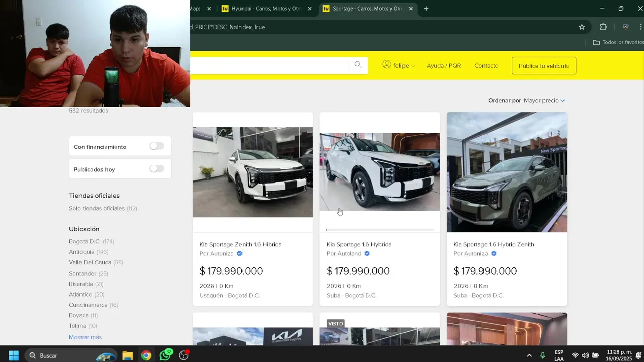Filter location by Risaralda (21)

click(86, 284)
